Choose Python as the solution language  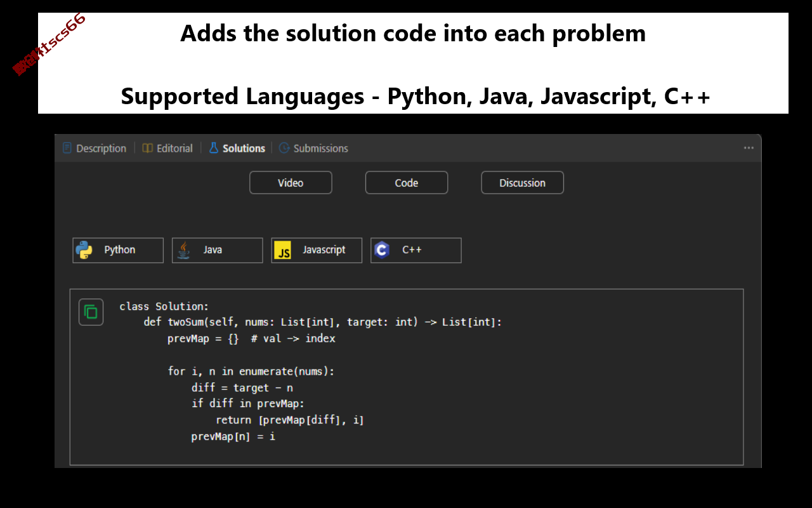point(118,250)
